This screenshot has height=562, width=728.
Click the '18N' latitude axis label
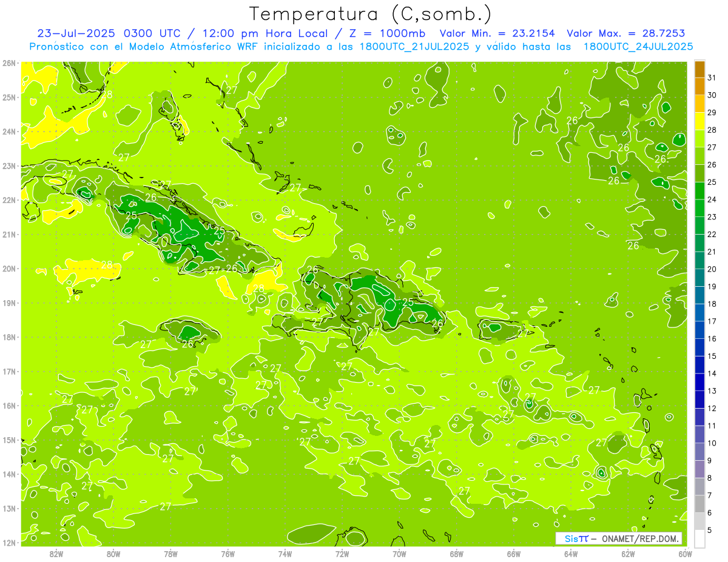(9, 337)
